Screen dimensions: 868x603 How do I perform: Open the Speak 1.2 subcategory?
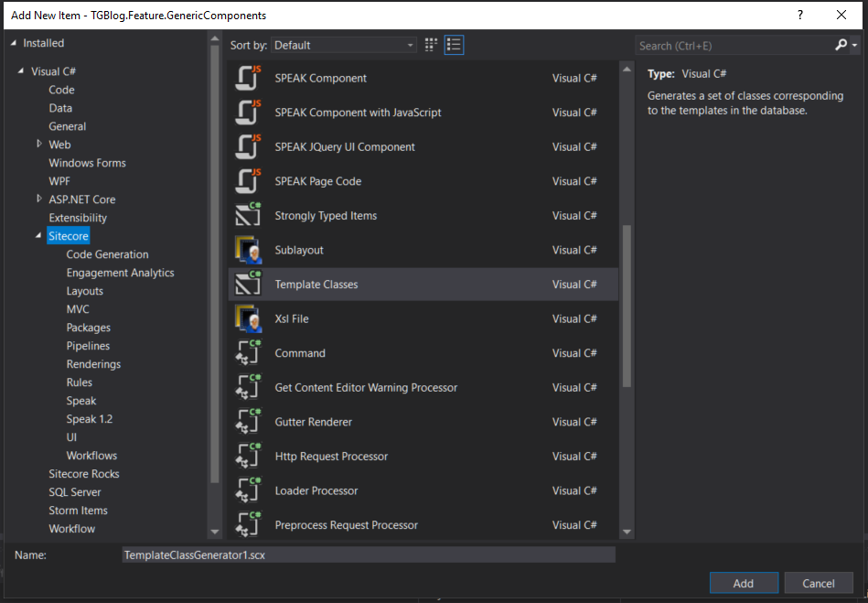(x=89, y=418)
